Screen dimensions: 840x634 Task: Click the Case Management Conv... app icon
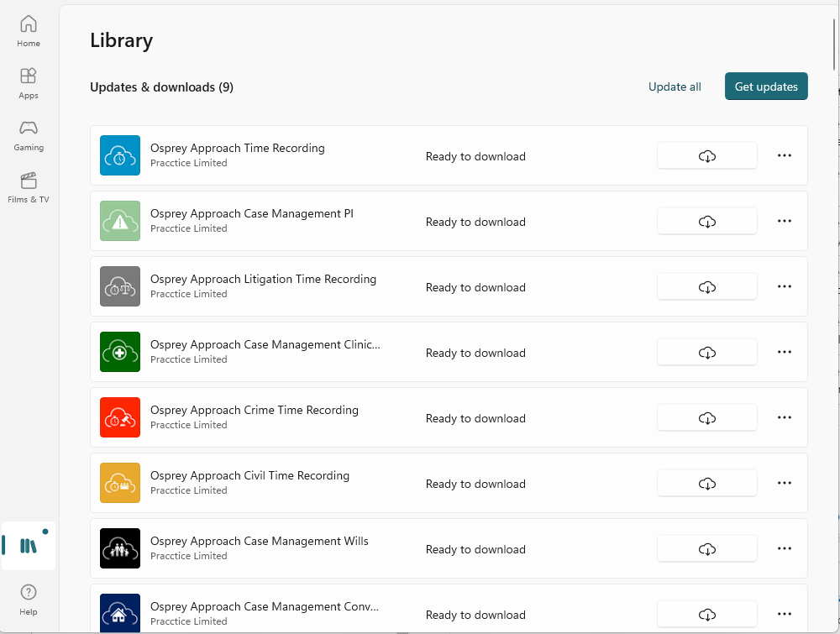120,613
